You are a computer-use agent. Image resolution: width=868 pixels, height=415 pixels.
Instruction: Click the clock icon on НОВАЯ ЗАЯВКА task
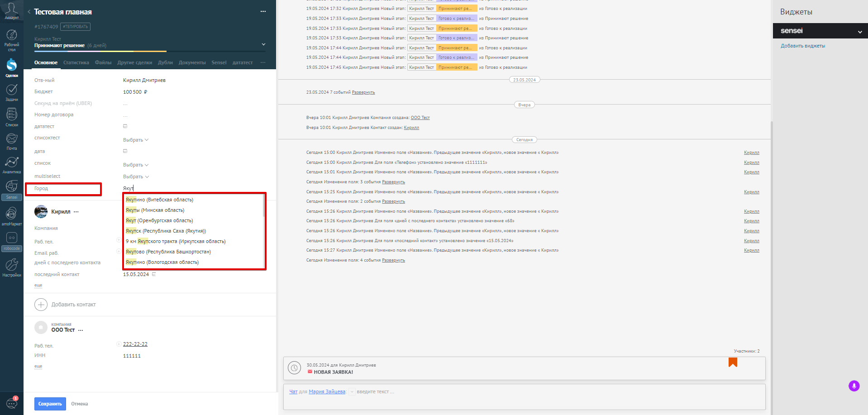click(x=295, y=368)
